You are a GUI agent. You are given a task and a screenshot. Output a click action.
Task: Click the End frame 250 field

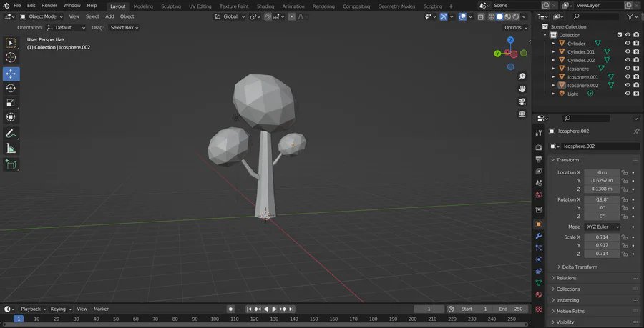(x=511, y=309)
